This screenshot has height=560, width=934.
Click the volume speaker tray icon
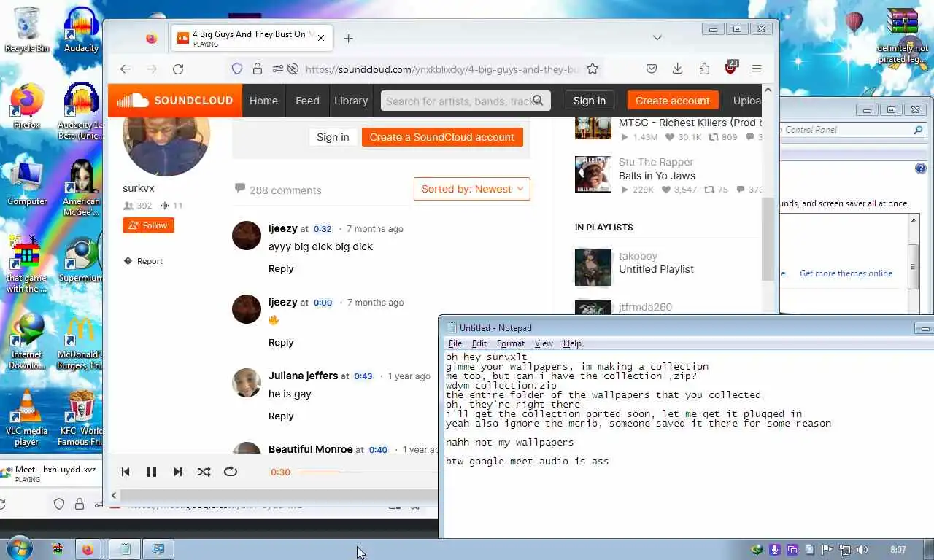point(862,550)
